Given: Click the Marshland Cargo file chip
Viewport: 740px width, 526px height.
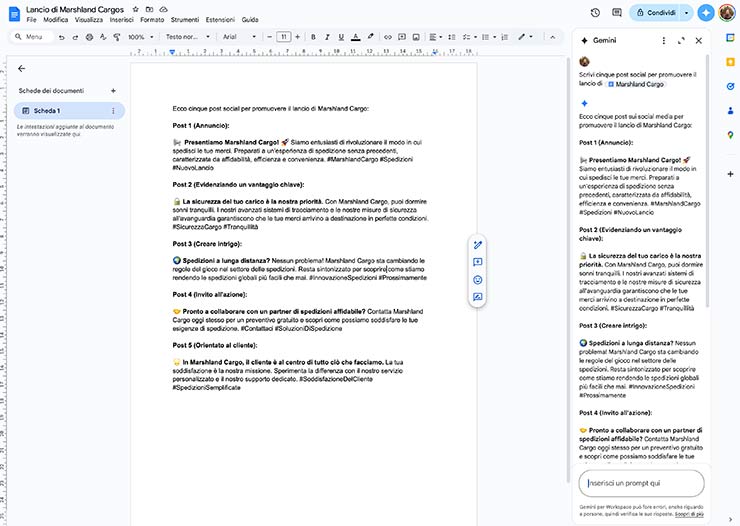Looking at the screenshot, I should [x=635, y=84].
